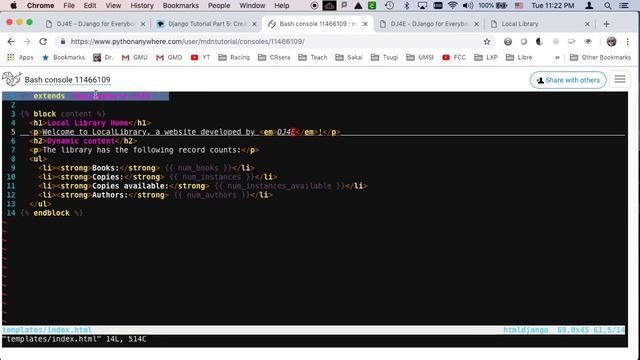Image resolution: width=640 pixels, height=360 pixels.
Task: Open the Bluetooth menu bar icon
Action: point(406,6)
